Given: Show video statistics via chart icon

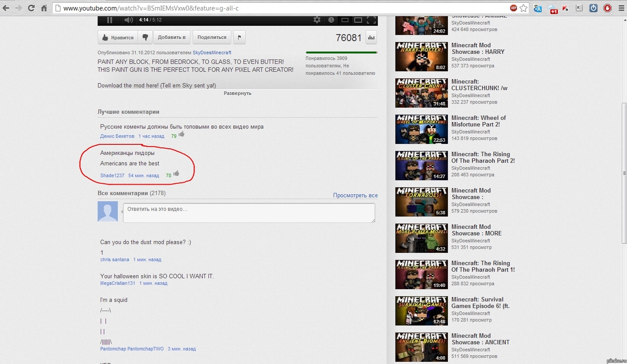Looking at the screenshot, I should tap(371, 38).
